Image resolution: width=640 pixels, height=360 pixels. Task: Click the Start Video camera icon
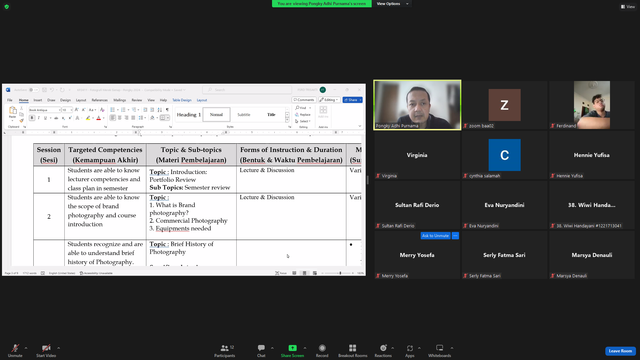(x=46, y=348)
